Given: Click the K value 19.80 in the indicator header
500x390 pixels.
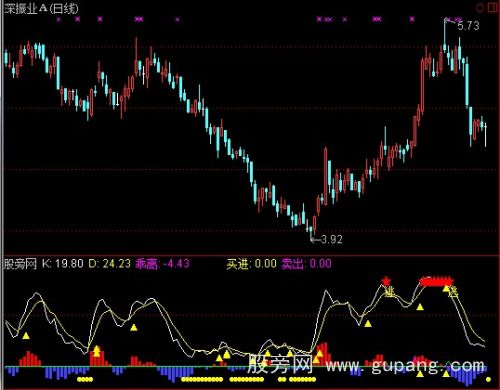Looking at the screenshot, I should (63, 264).
